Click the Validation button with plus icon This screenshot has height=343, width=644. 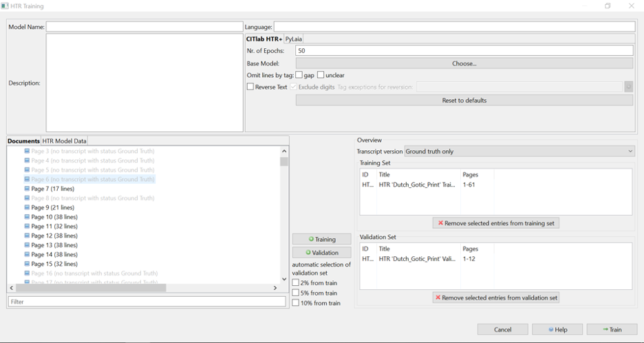pyautogui.click(x=321, y=253)
